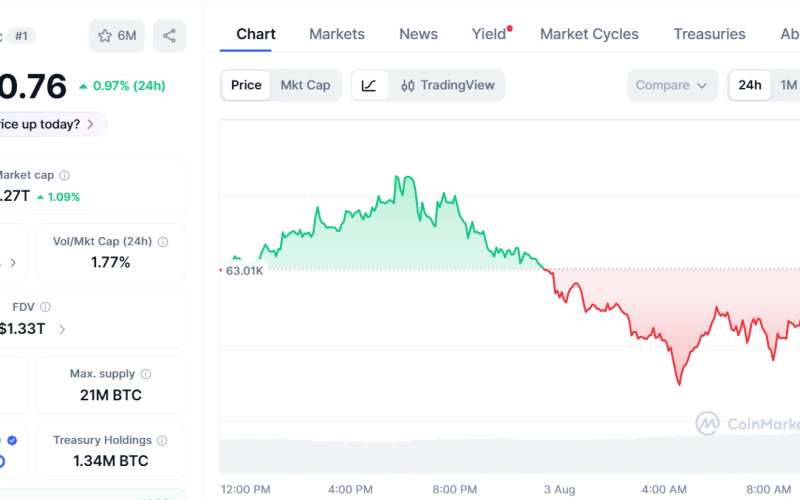This screenshot has height=500, width=800.
Task: Click the star watchlist icon showing 6M
Action: coord(117,36)
